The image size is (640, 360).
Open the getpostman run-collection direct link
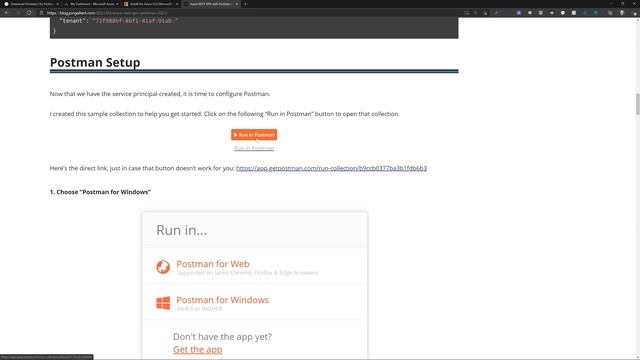click(331, 168)
